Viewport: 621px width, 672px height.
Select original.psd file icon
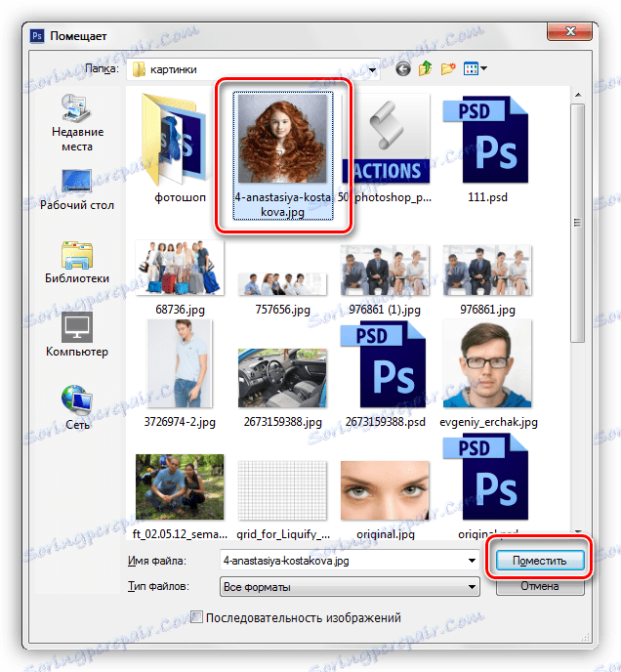tap(486, 477)
